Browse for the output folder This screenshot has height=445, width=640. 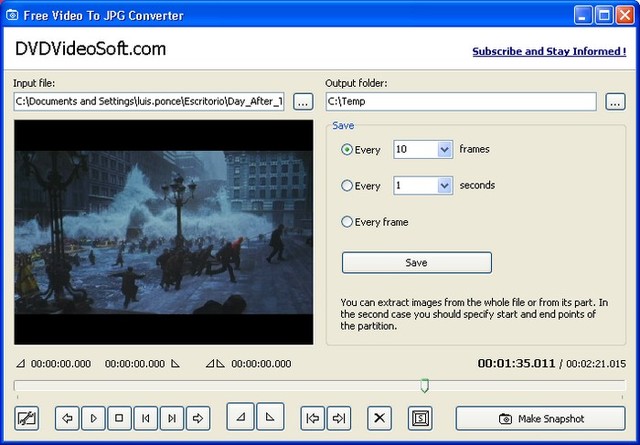click(616, 102)
